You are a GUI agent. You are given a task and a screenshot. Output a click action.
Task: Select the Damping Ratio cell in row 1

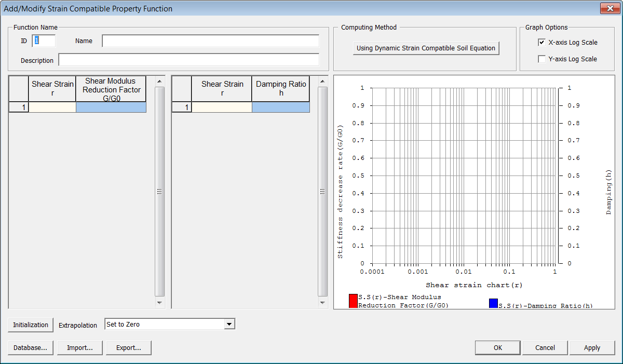[280, 107]
